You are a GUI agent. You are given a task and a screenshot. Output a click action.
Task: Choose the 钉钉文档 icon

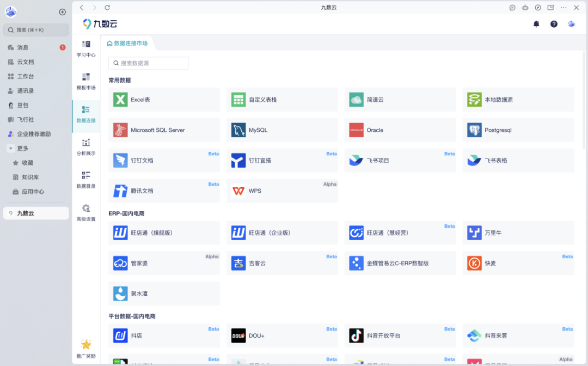[x=120, y=161]
